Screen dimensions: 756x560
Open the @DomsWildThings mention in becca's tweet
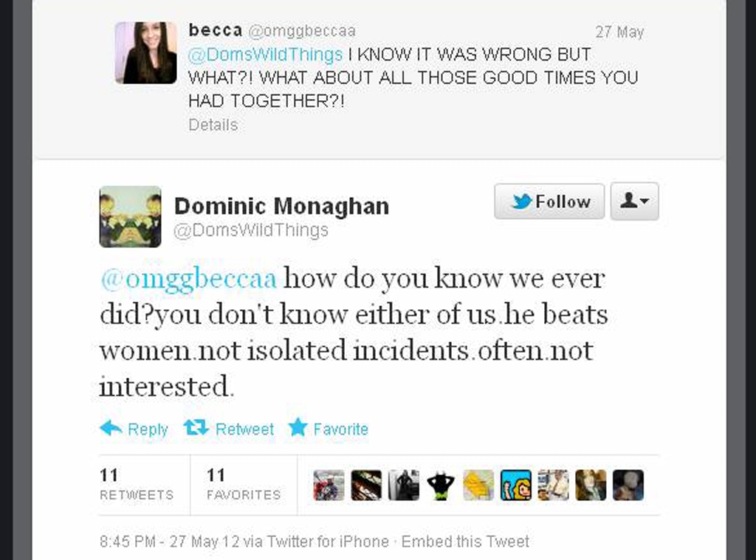(265, 55)
